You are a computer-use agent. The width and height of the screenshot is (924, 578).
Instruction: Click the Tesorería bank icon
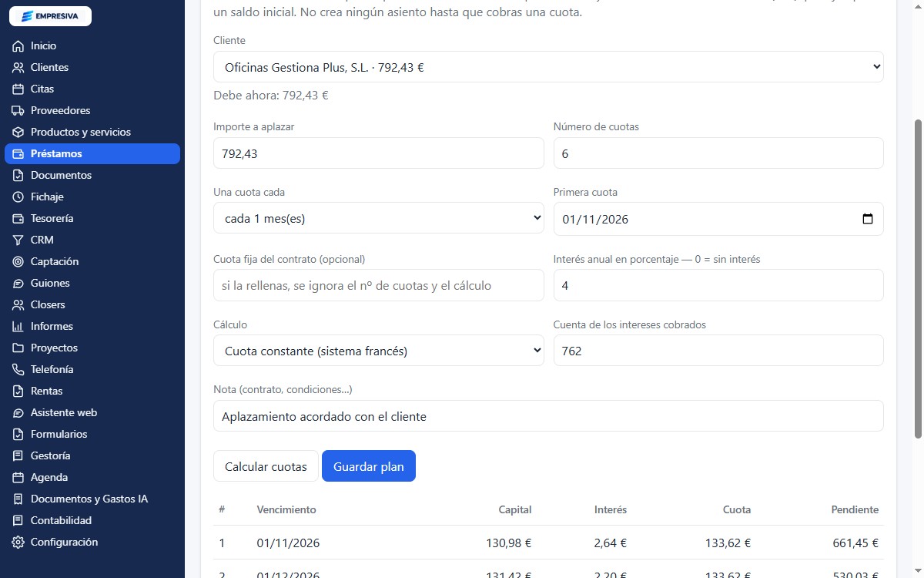point(18,219)
